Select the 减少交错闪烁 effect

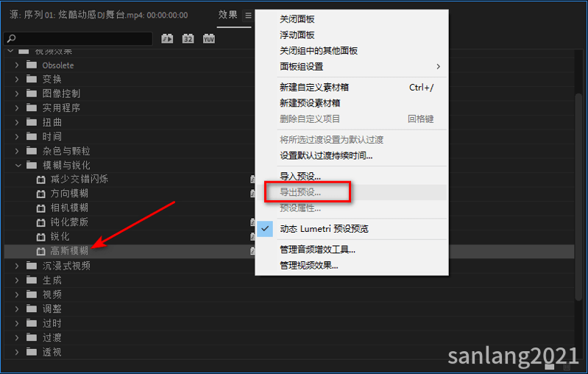(79, 180)
